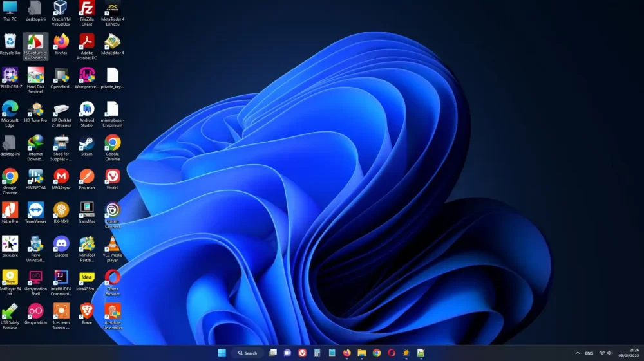This screenshot has height=361, width=644.
Task: Select the FSCapture.exe shortcut on desktop
Action: [x=35, y=47]
